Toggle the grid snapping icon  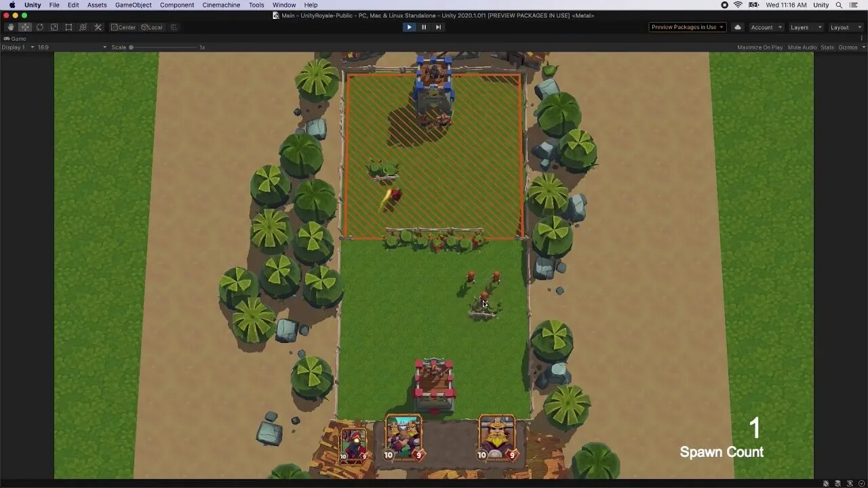174,27
